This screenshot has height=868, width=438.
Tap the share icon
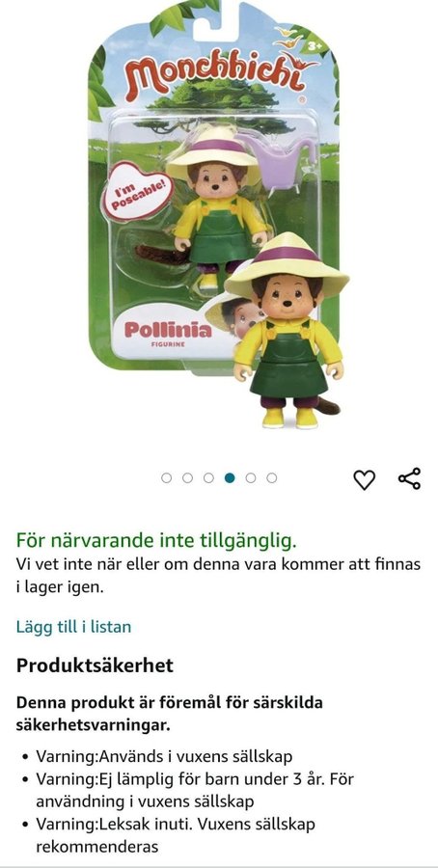[409, 478]
